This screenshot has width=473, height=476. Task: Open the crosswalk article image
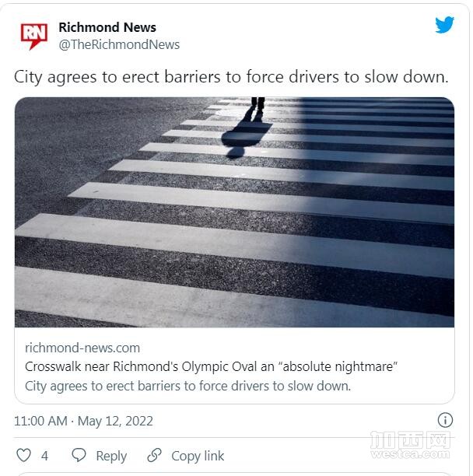(x=234, y=212)
